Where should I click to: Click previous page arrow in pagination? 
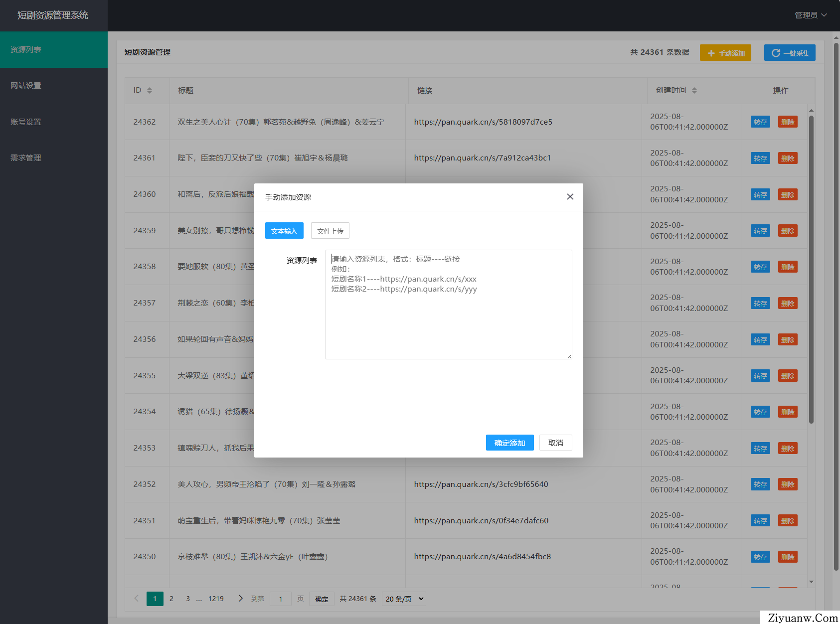pos(136,599)
